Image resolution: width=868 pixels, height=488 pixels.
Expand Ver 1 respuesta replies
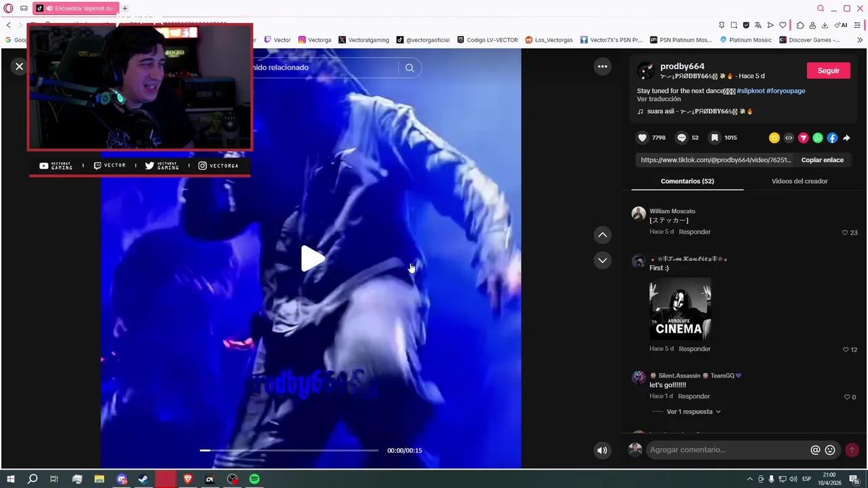[x=693, y=411]
